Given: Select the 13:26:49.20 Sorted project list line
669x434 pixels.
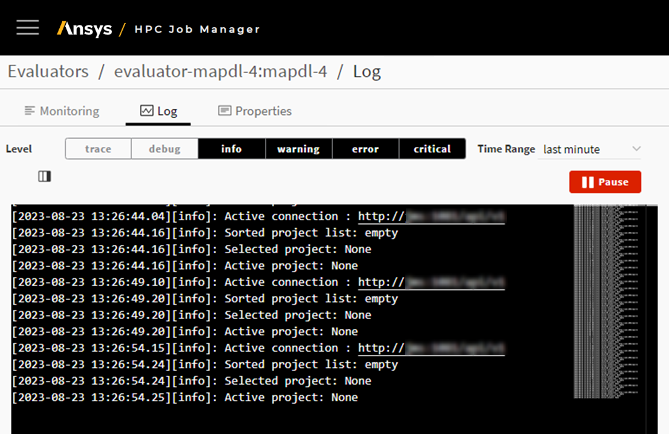Looking at the screenshot, I should 205,299.
